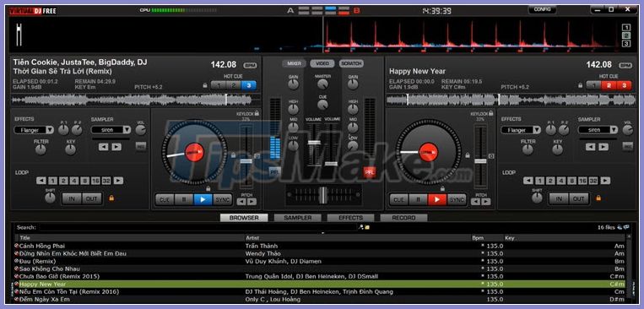Trigger hot cue 2 on right deck
Viewport: 644px width, 309px height.
[609, 85]
